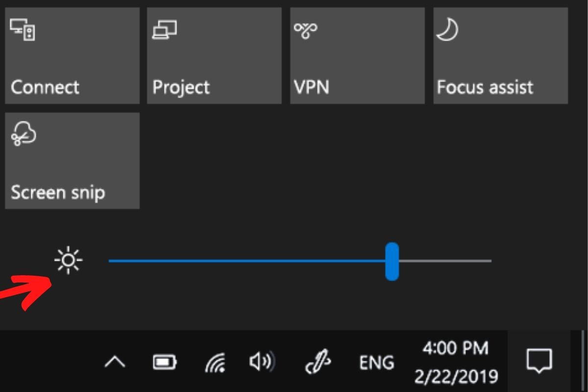Toggle Focus assist on

pos(500,55)
